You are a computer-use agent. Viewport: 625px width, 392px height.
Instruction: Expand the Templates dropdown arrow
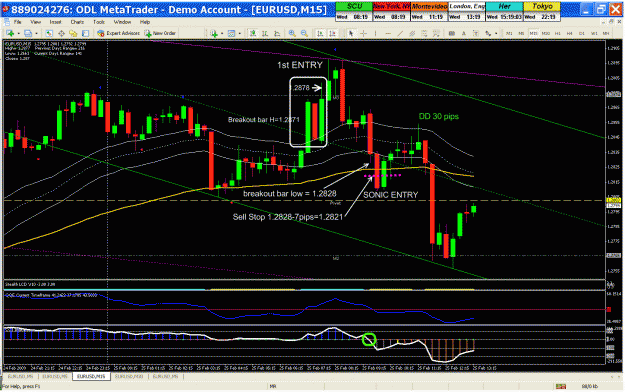(x=240, y=33)
